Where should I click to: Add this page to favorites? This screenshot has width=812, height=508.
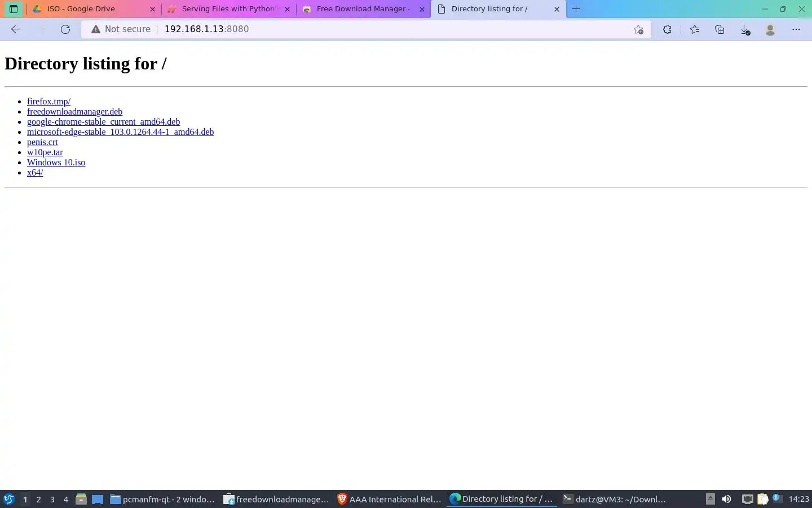tap(638, 29)
